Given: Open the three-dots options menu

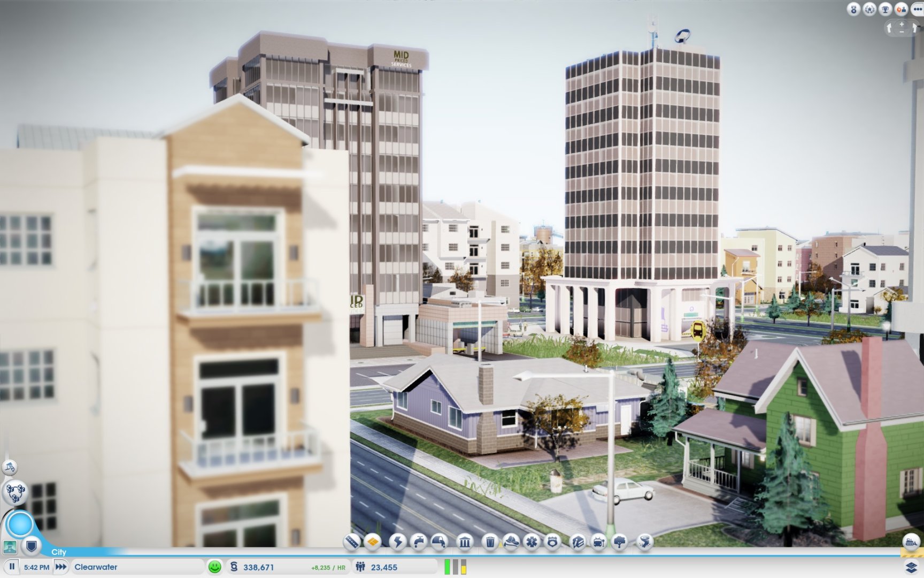Looking at the screenshot, I should coord(917,9).
